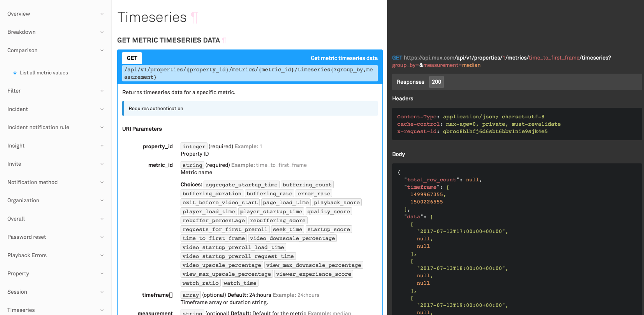Click the Requires authentication notice

[x=250, y=108]
